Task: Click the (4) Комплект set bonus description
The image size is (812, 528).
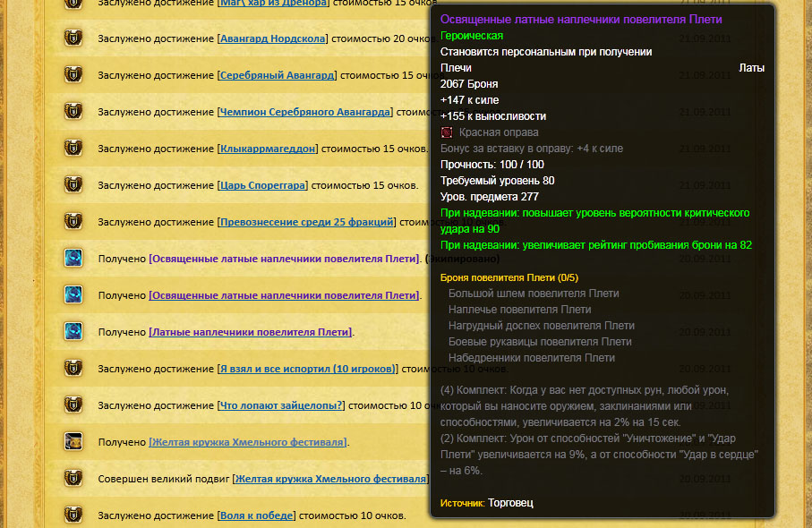Action: 585,405
